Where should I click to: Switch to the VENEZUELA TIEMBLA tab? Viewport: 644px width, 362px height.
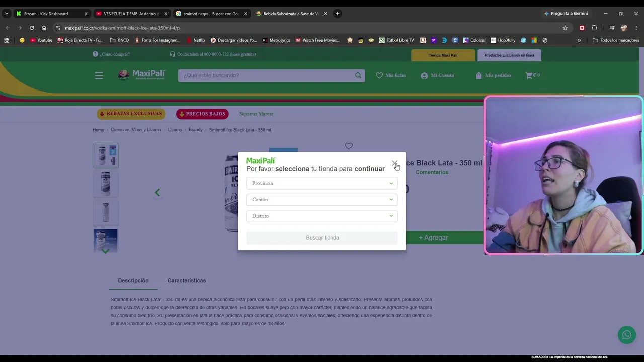click(x=132, y=14)
